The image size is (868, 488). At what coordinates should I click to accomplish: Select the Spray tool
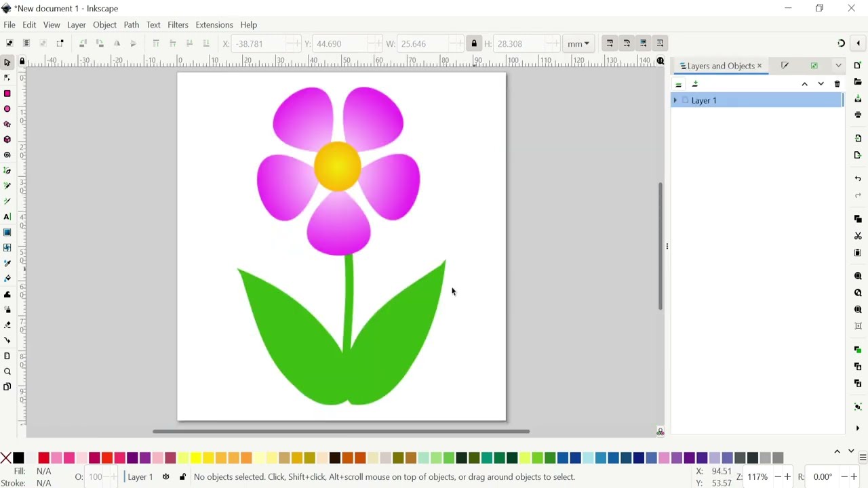tap(7, 310)
